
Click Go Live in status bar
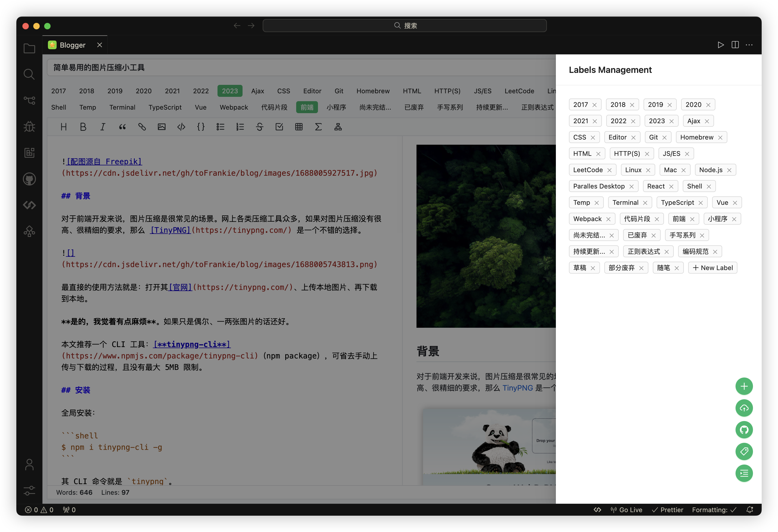626,510
